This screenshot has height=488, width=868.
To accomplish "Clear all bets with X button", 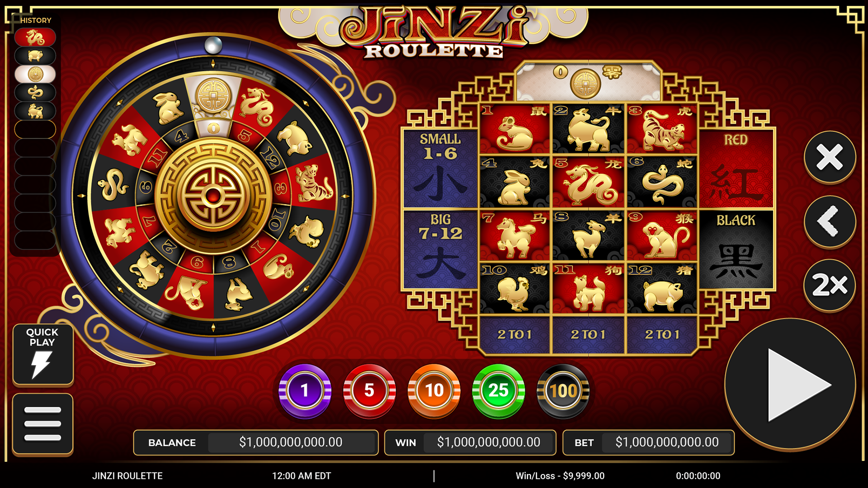I will coord(830,157).
